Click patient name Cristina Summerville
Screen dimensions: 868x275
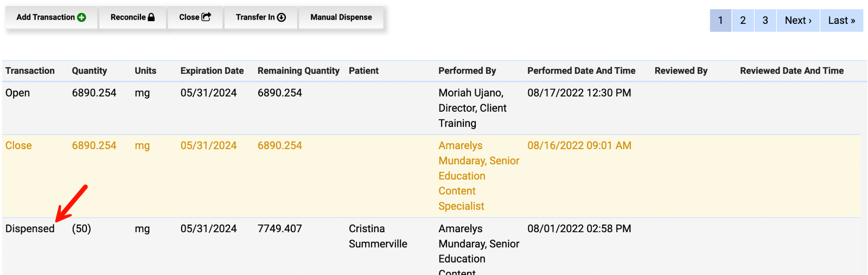(x=378, y=236)
